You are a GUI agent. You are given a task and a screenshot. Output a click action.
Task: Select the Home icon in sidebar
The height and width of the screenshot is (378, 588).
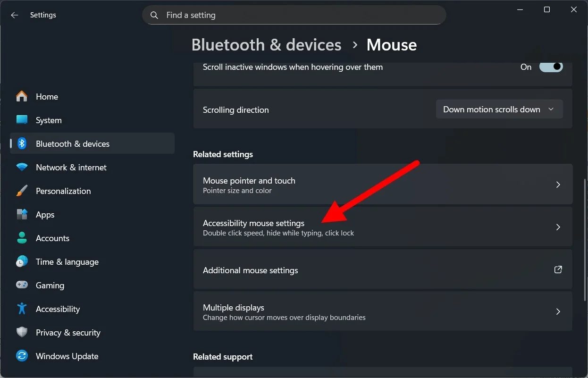tap(22, 96)
